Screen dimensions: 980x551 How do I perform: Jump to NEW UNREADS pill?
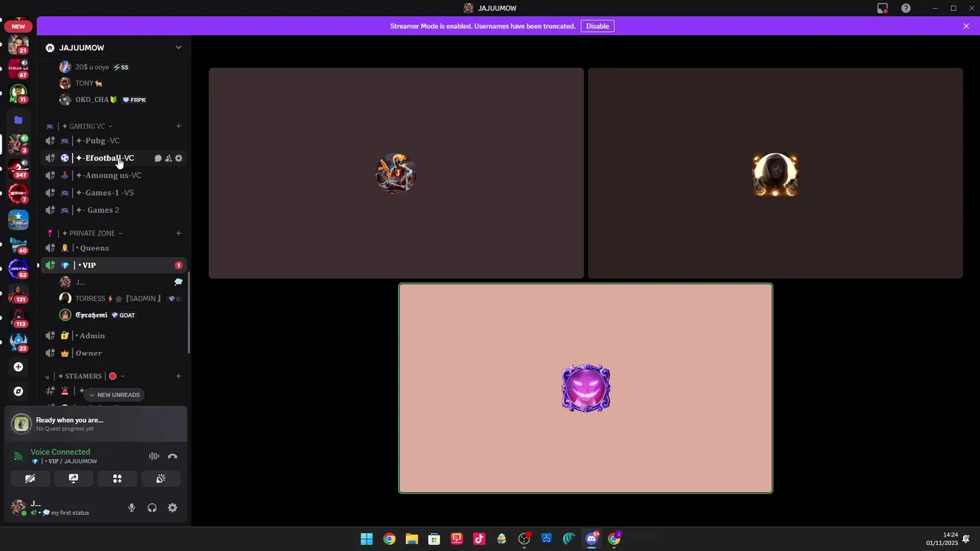115,395
